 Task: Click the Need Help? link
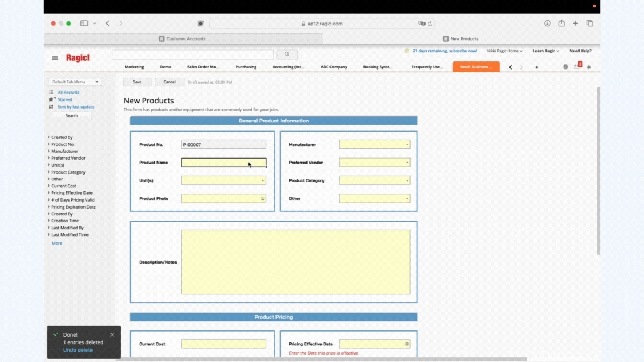(x=580, y=51)
